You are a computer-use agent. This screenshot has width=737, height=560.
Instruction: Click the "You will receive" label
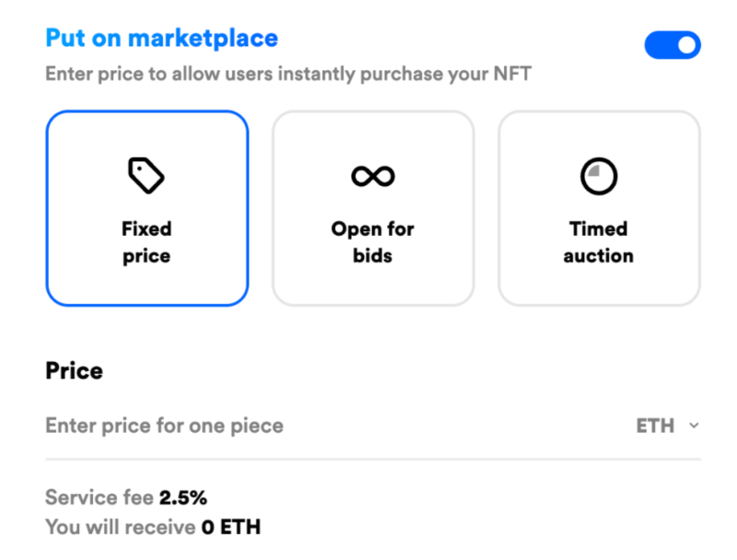click(x=120, y=527)
